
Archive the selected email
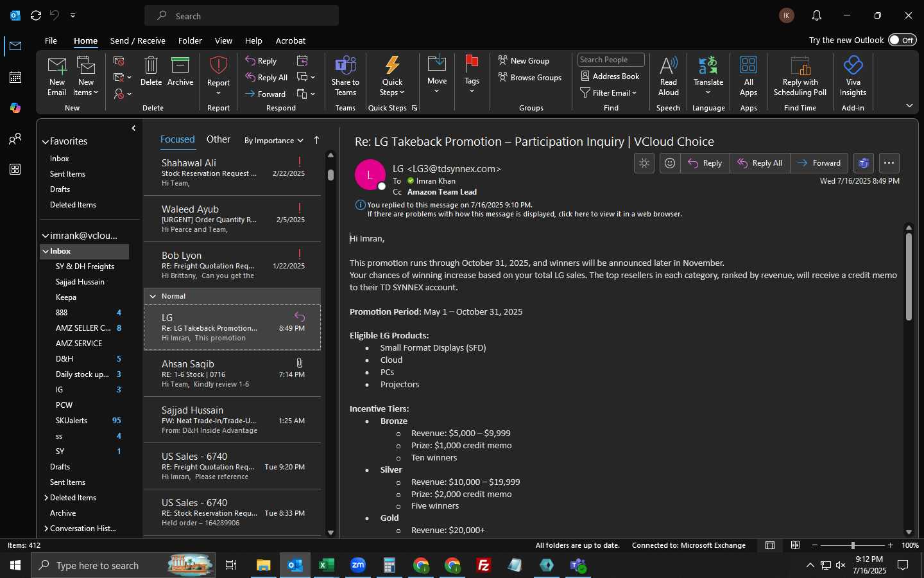tap(180, 71)
